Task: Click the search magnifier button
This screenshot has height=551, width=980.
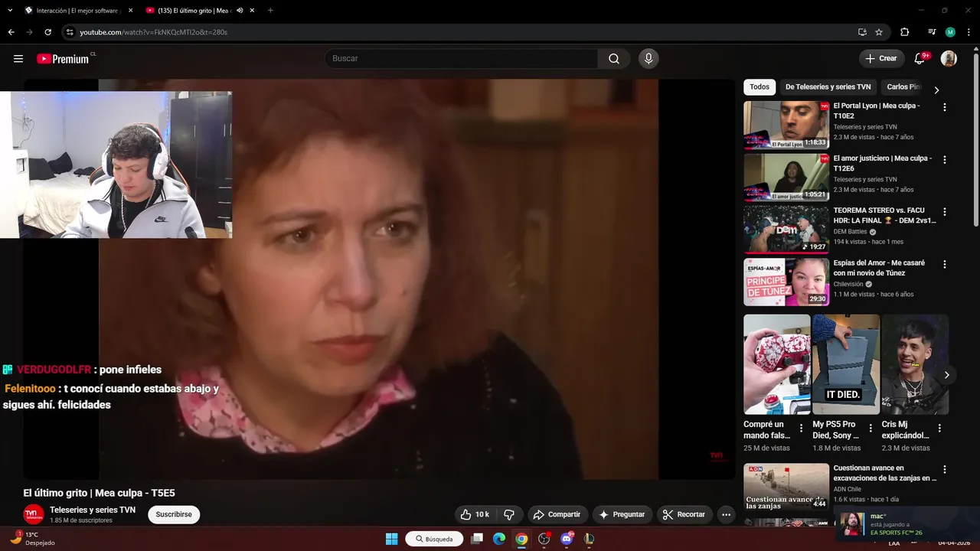Action: click(x=614, y=59)
